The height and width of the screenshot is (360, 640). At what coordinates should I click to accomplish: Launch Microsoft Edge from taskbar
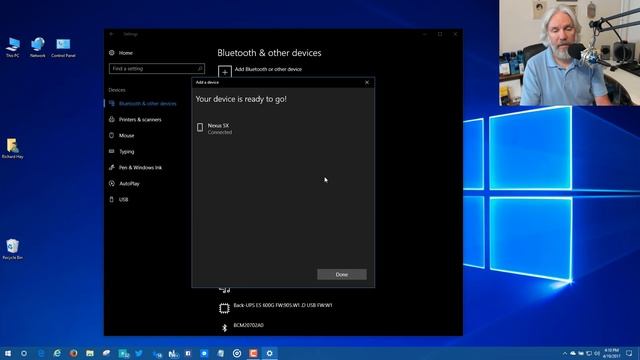(x=41, y=353)
